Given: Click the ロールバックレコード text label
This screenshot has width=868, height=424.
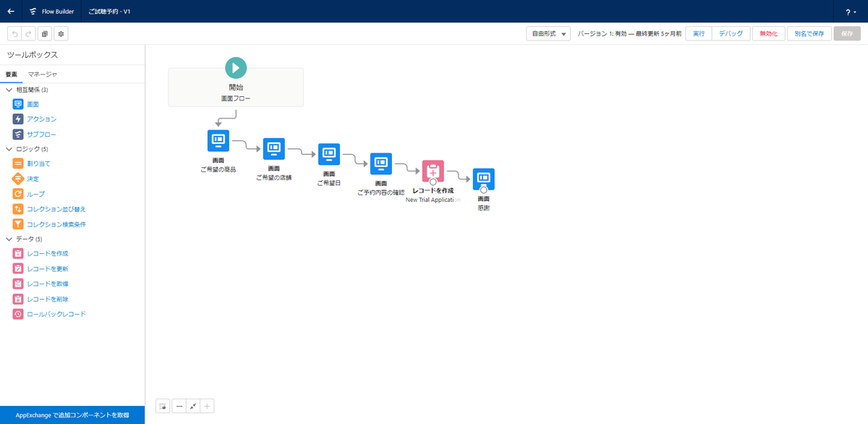Looking at the screenshot, I should point(56,314).
